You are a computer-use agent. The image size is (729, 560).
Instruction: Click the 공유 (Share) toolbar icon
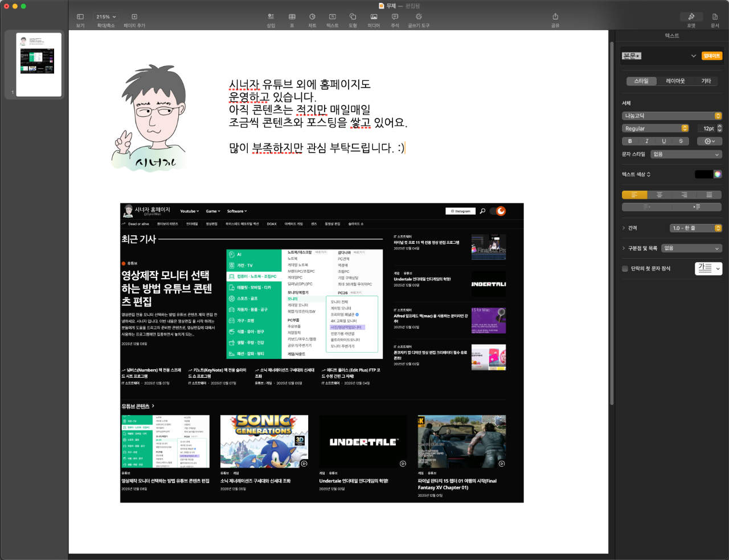click(x=555, y=17)
